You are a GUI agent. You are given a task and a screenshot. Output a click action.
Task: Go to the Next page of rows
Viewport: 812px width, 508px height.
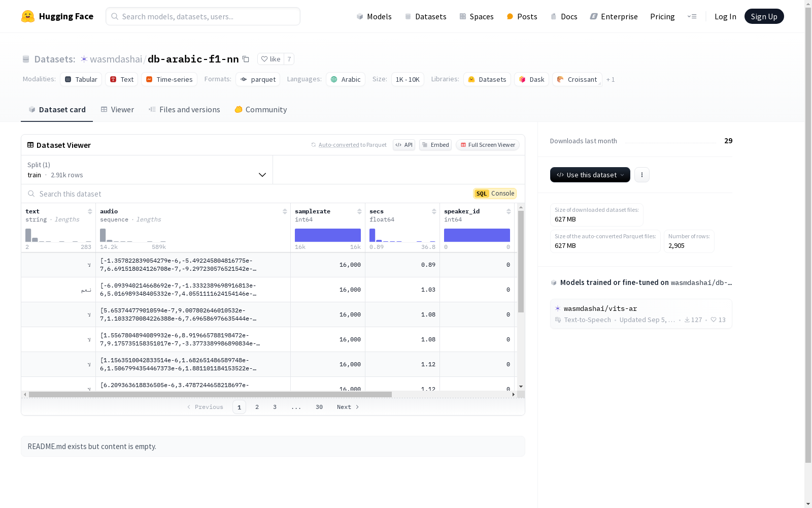click(348, 407)
